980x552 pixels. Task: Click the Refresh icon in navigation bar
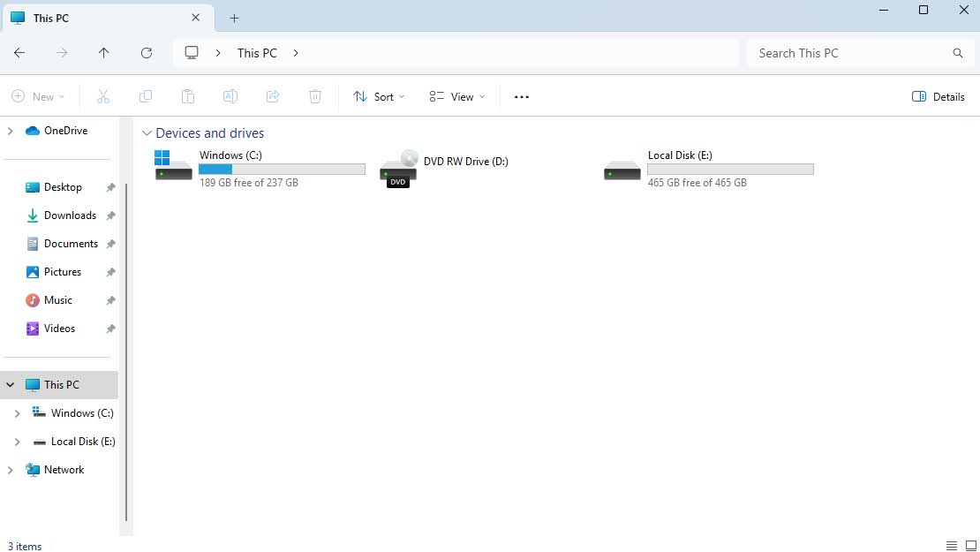147,53
